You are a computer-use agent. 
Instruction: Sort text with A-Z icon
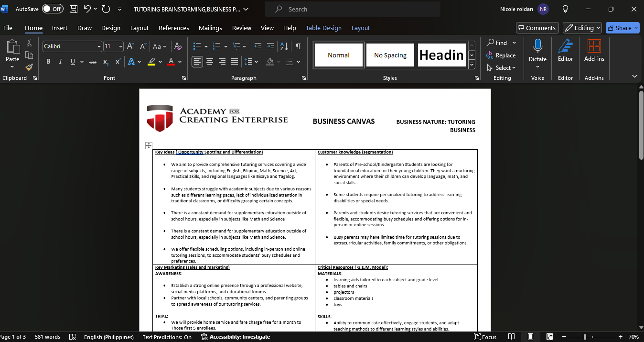tap(284, 46)
